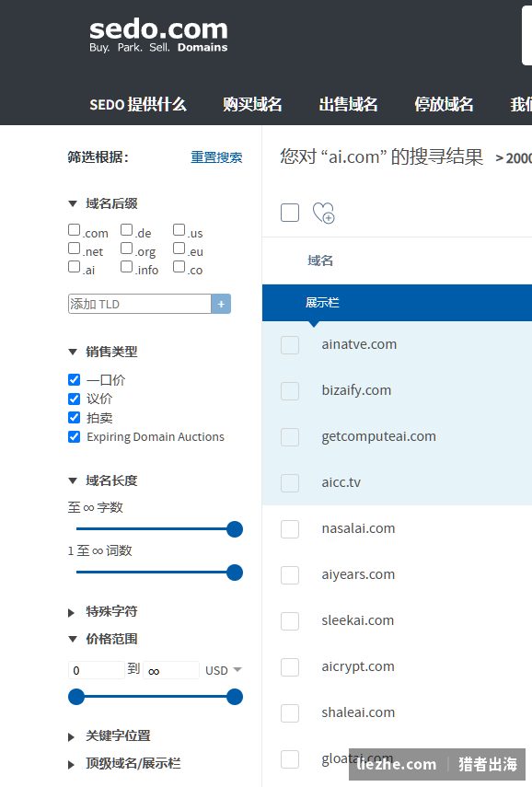Open the nasalai.com domain link

point(358,528)
